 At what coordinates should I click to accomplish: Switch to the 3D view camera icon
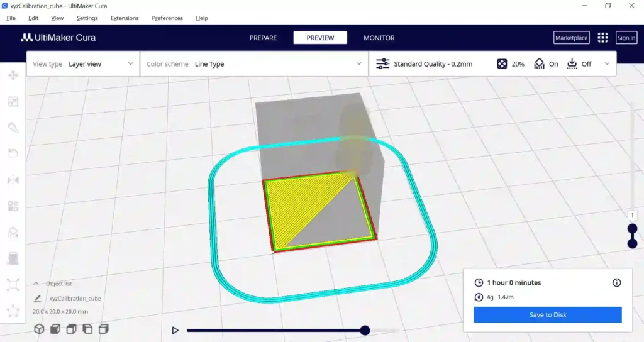click(x=39, y=329)
